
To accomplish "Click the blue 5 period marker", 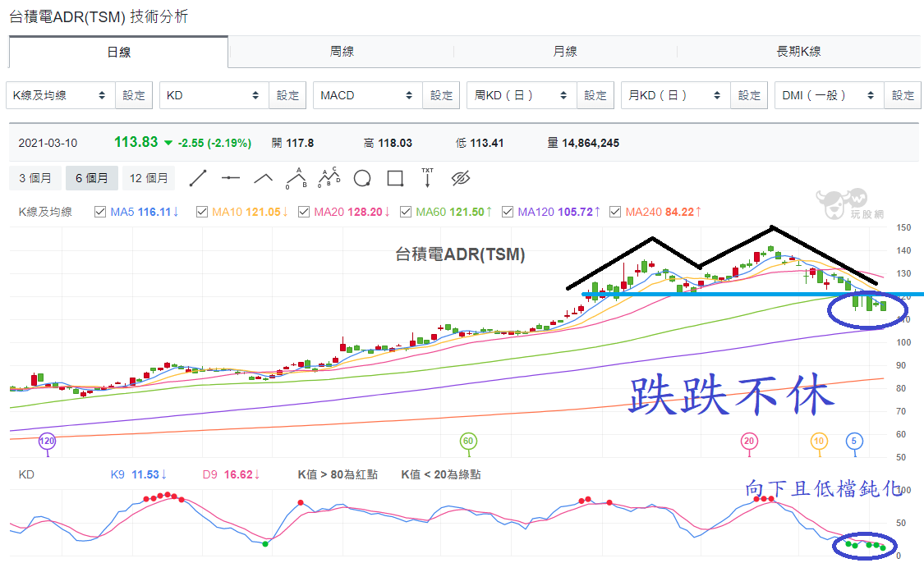I will [854, 441].
